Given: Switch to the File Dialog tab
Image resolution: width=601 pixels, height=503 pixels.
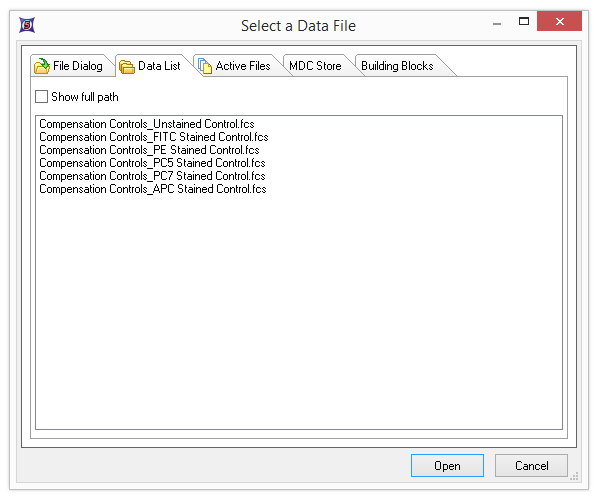Looking at the screenshot, I should (x=77, y=67).
